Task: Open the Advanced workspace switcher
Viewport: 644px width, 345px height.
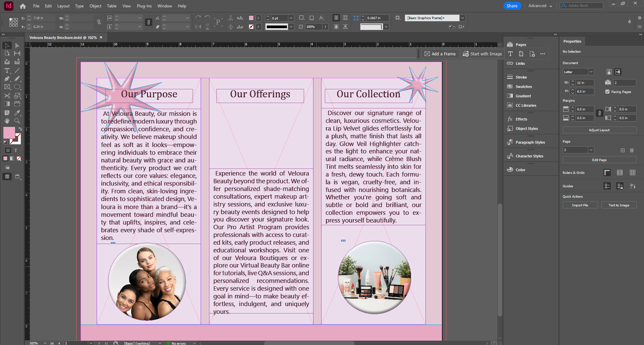Action: (x=540, y=6)
